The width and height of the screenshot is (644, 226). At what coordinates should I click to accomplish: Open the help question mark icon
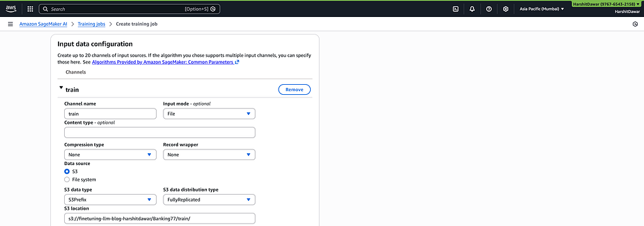489,9
